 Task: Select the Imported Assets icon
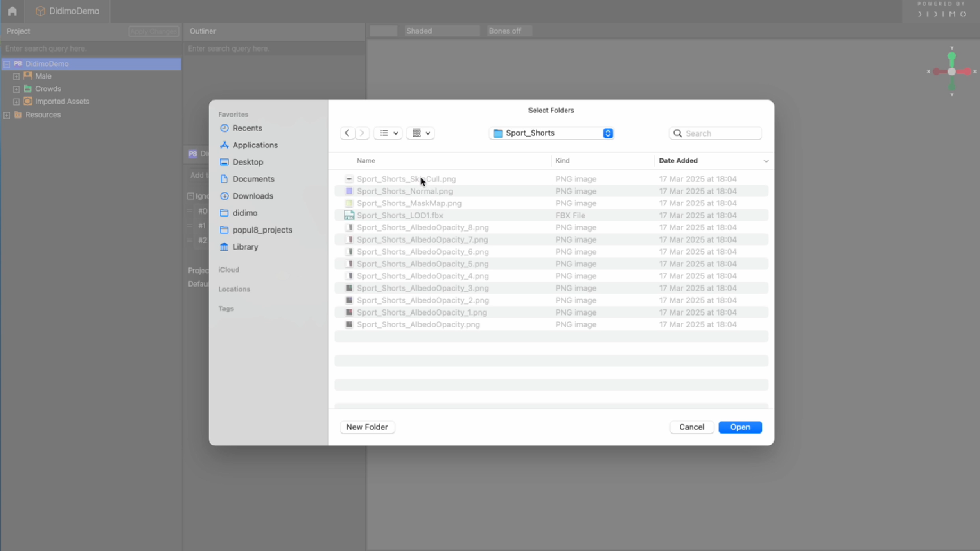(28, 101)
